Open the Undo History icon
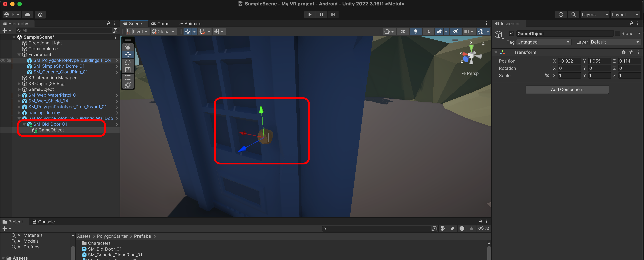This screenshot has width=644, height=260. 561,15
